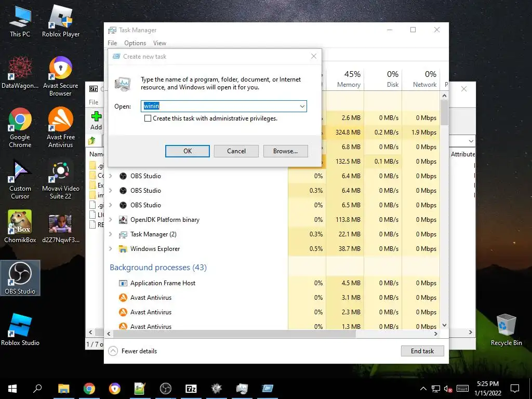Launch Avast Free Antivirus desktop icon

[x=61, y=128]
